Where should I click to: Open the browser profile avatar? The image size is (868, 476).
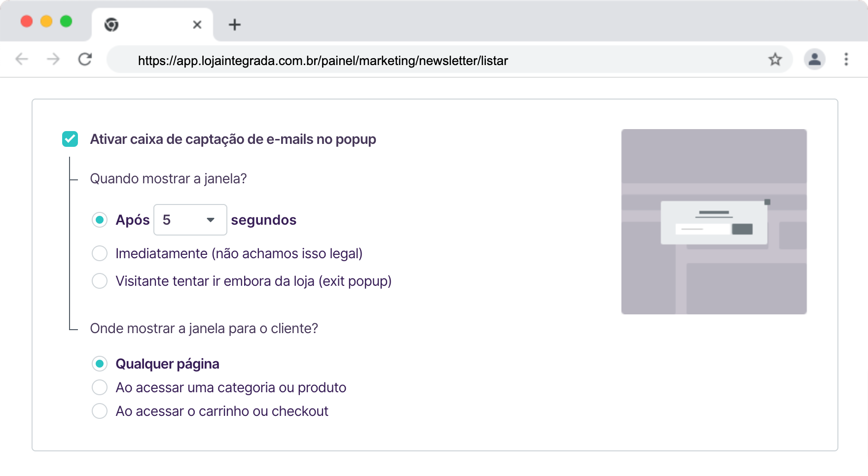[814, 60]
